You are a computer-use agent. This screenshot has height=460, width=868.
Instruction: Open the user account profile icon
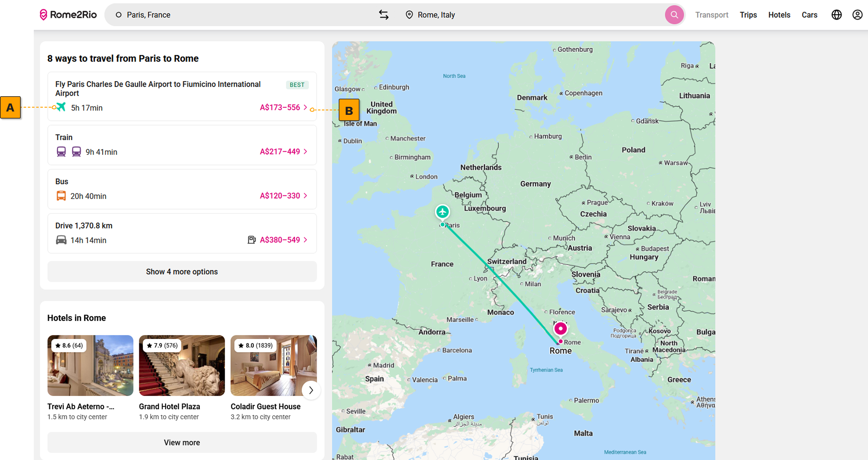(x=857, y=15)
